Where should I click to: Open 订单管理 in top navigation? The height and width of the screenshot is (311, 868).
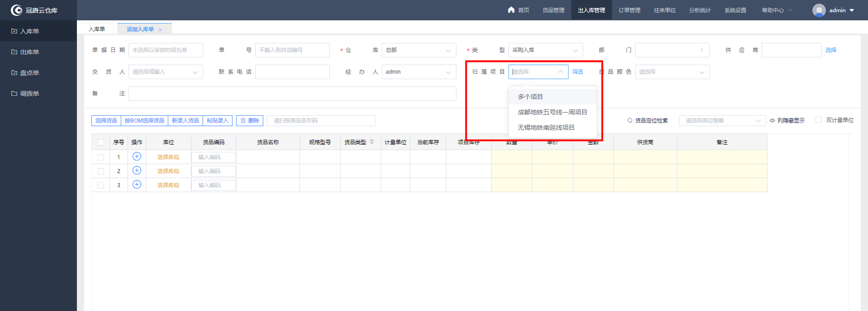click(629, 10)
